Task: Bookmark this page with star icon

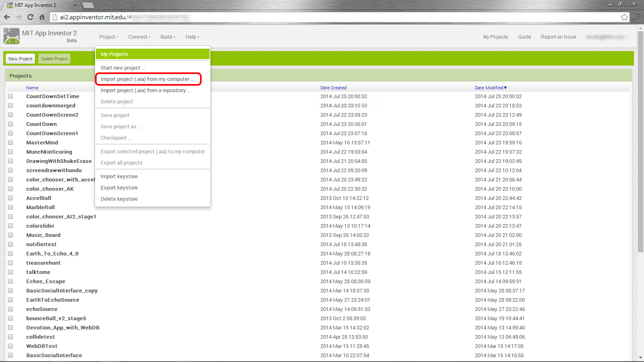Action: pyautogui.click(x=624, y=17)
